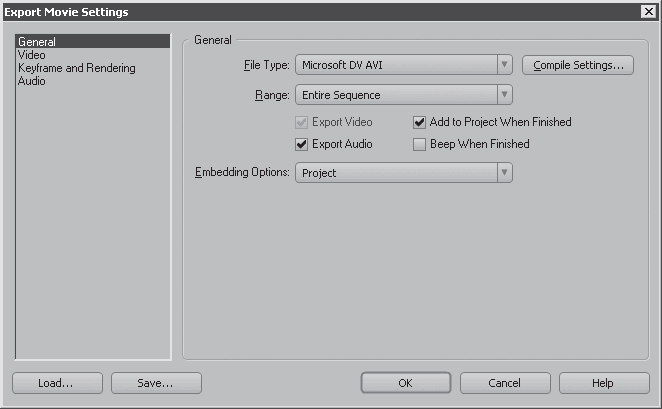The width and height of the screenshot is (662, 409).
Task: Click the Load... button
Action: click(x=57, y=383)
